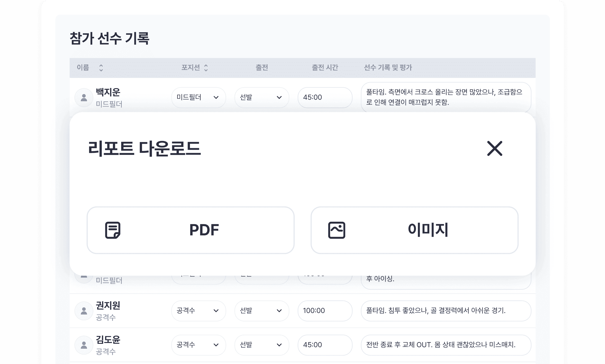Open 김도윤's 선발 lineup dropdown
This screenshot has height=364, width=605.
tap(261, 345)
